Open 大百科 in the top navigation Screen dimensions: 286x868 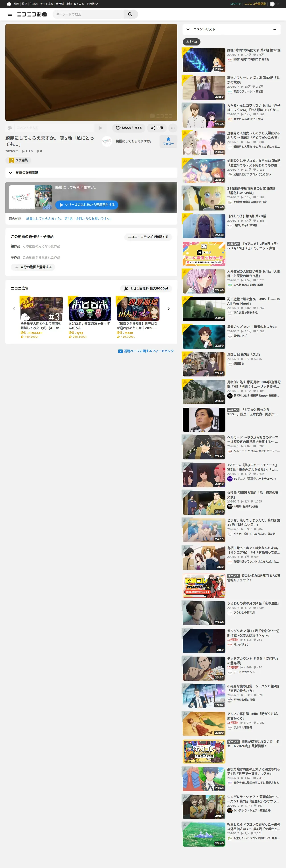(60, 4)
